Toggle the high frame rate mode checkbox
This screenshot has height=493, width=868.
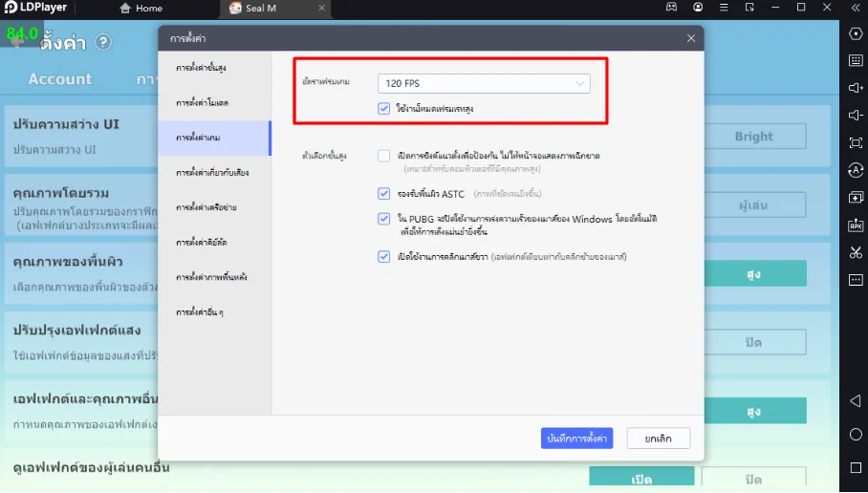(x=383, y=109)
